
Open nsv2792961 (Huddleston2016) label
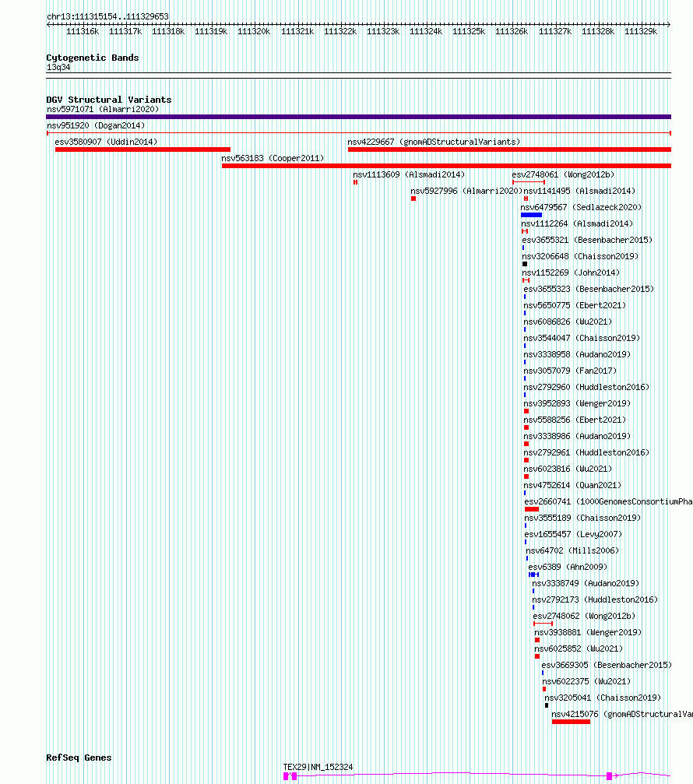pos(586,452)
